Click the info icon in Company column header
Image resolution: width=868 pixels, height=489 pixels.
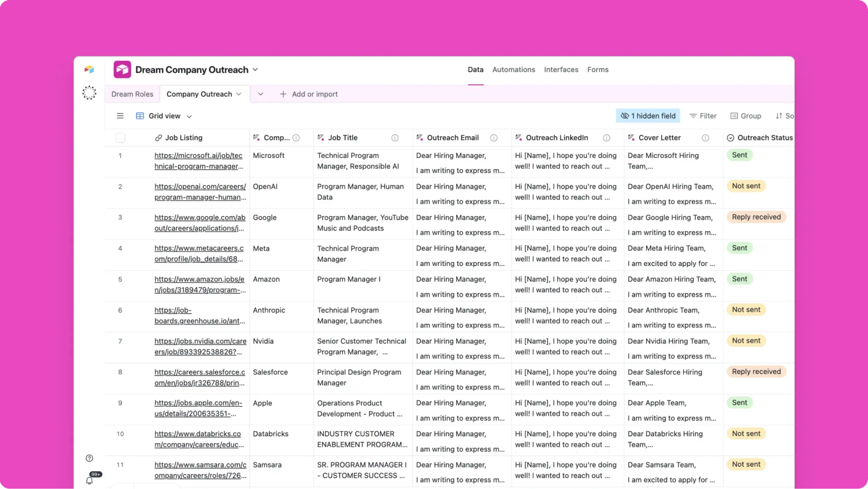click(296, 138)
